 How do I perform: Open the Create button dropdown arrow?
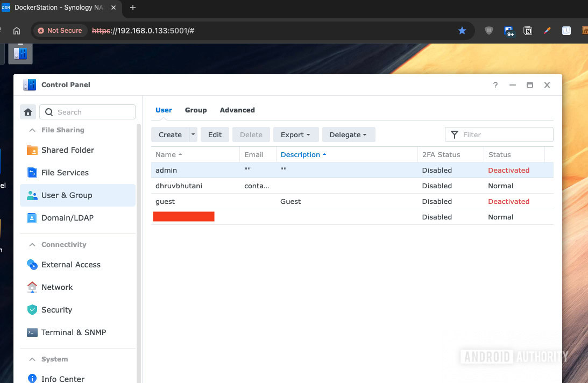pyautogui.click(x=193, y=134)
